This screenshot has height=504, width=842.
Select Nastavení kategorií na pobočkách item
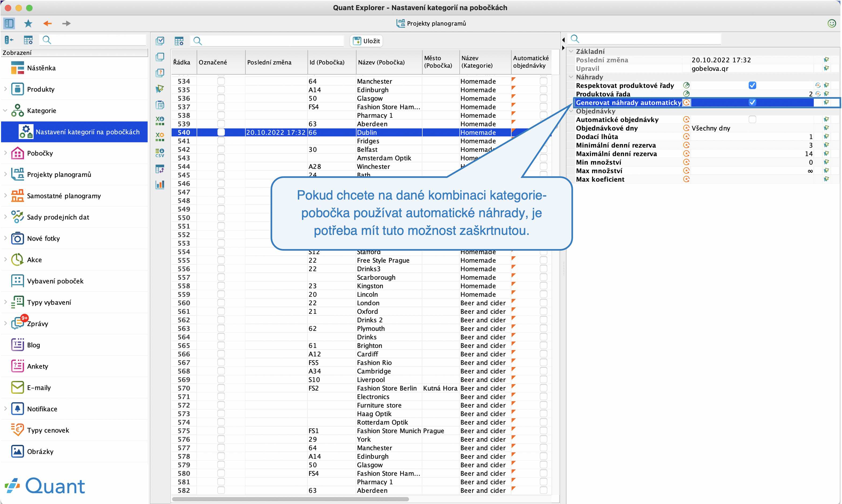74,132
